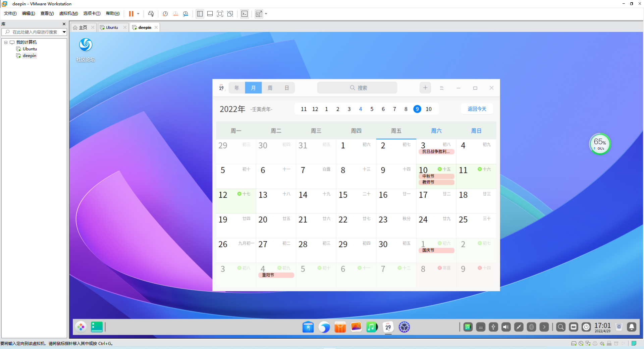Image resolution: width=644 pixels, height=349 pixels.
Task: Expand the stretch display dropdown arrow
Action: (266, 14)
